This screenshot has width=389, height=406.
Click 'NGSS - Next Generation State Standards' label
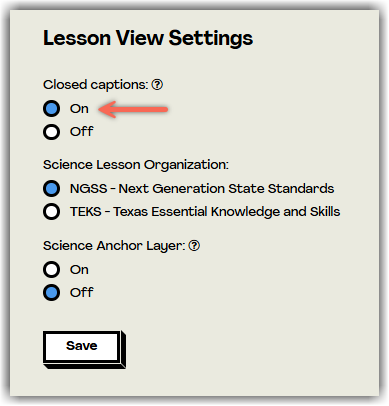(202, 189)
